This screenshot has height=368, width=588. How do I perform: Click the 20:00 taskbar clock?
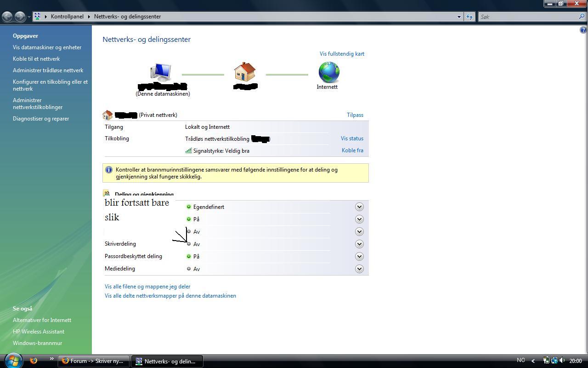coord(576,361)
